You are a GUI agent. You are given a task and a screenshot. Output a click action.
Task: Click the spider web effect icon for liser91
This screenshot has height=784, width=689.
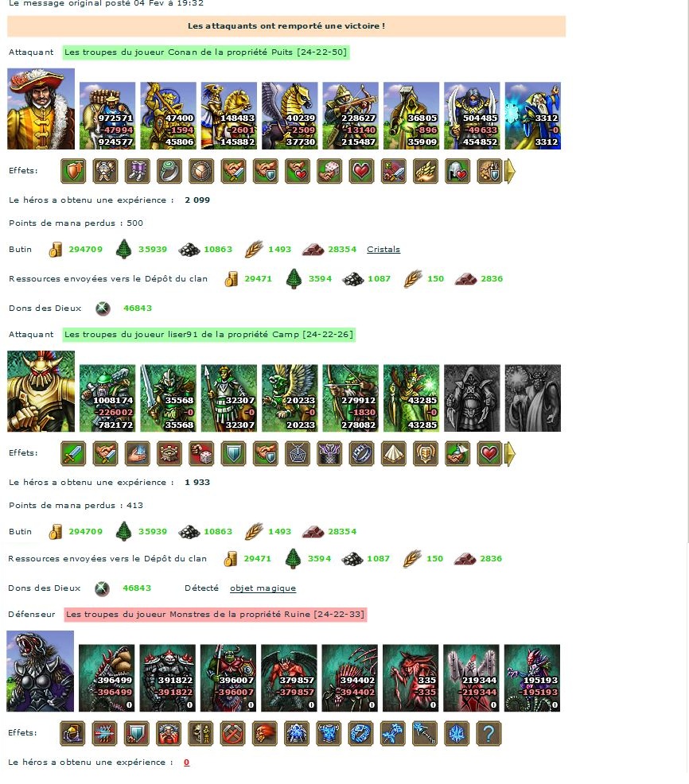[298, 453]
